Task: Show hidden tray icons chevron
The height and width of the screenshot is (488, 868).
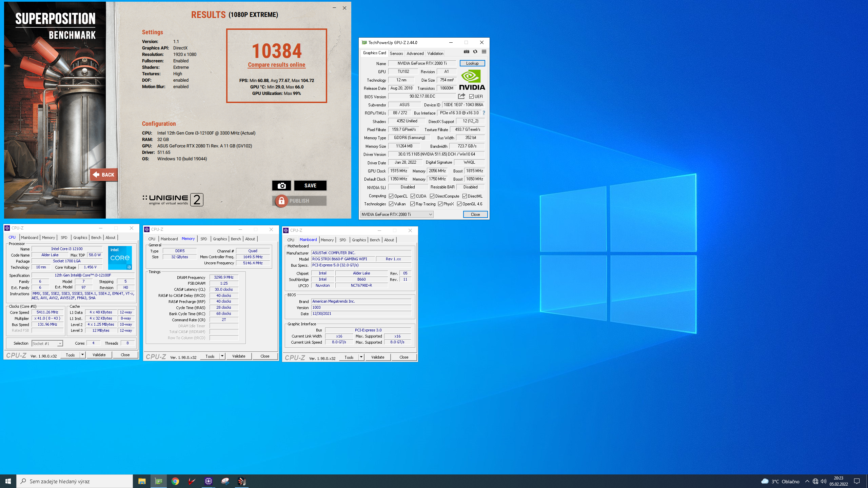Action: coord(807,481)
